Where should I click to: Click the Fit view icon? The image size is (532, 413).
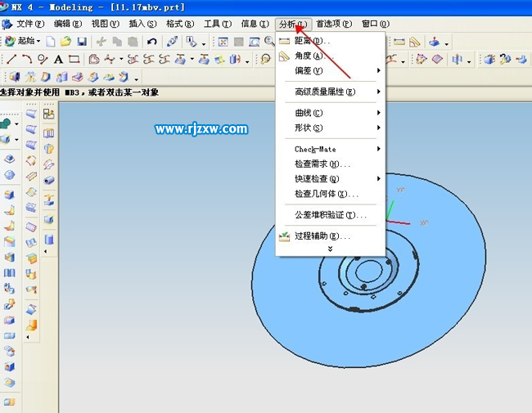pyautogui.click(x=223, y=42)
